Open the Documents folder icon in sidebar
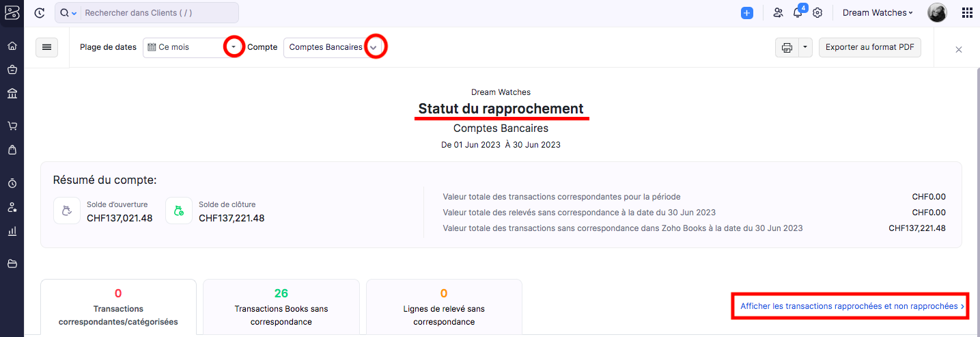Image resolution: width=980 pixels, height=337 pixels. (12, 264)
